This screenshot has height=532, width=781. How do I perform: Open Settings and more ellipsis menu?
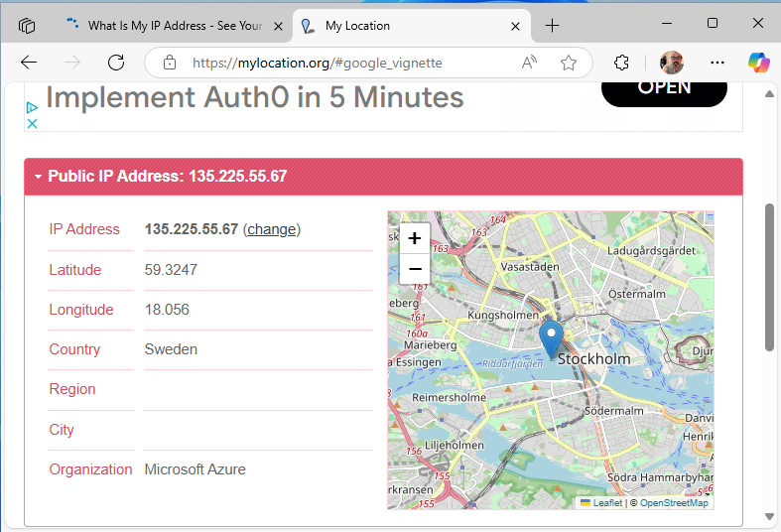pos(717,63)
